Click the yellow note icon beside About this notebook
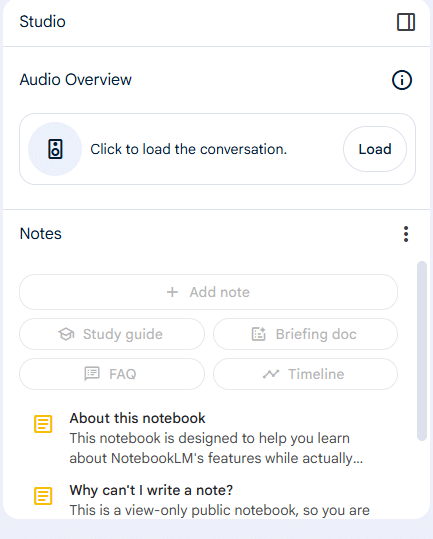The height and width of the screenshot is (539, 433). point(43,424)
